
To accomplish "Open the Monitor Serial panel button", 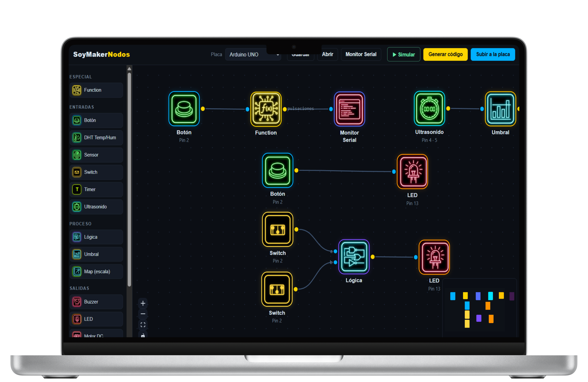I will [x=361, y=54].
